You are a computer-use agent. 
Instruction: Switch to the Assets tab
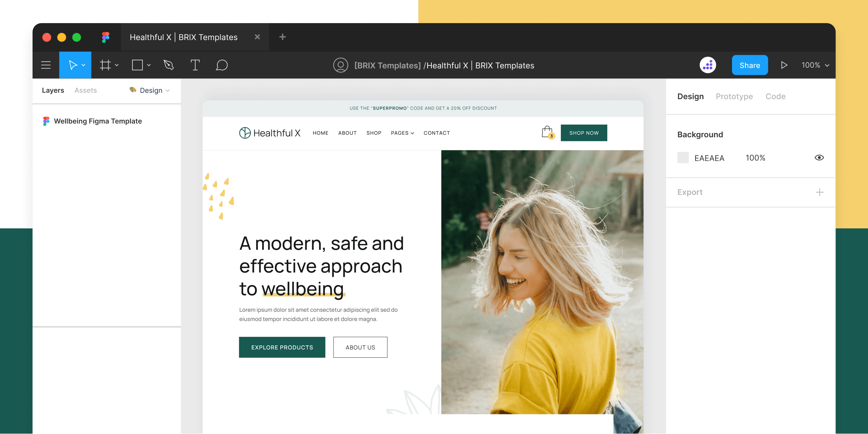pos(86,90)
